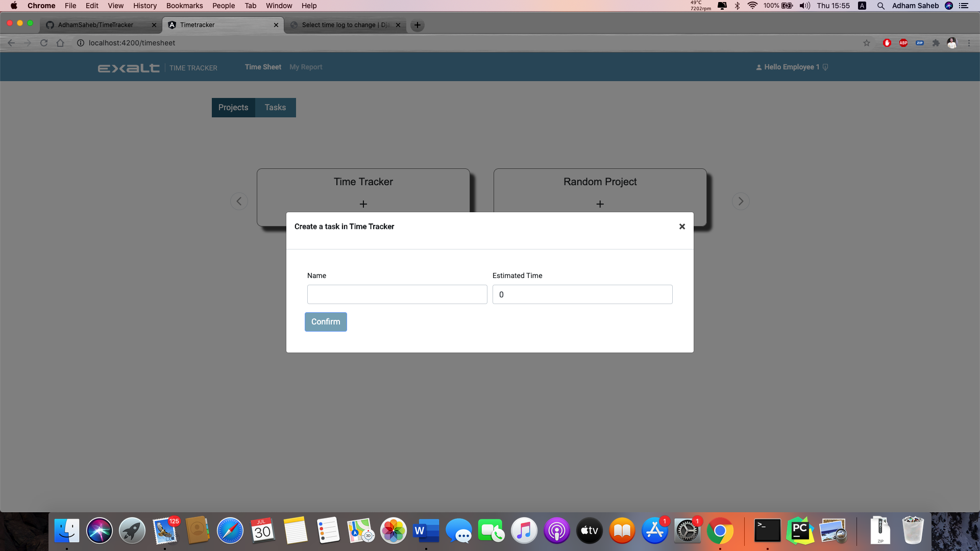Screen dimensions: 980x551
Task: Reload the current page
Action: [x=44, y=43]
